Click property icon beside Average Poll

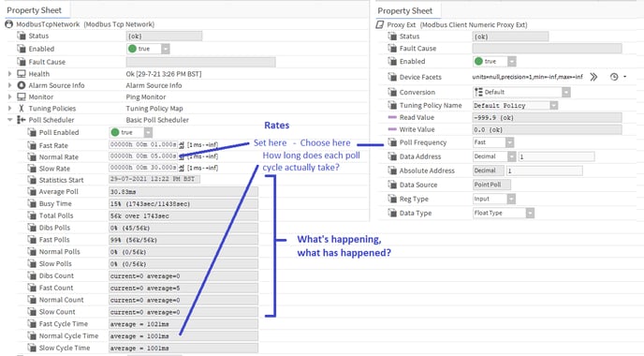(32, 191)
